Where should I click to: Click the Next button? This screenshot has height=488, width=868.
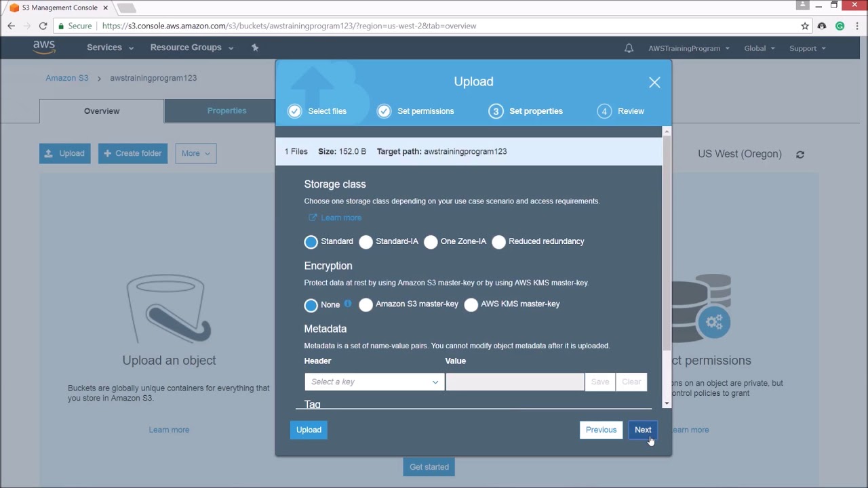[643, 430]
